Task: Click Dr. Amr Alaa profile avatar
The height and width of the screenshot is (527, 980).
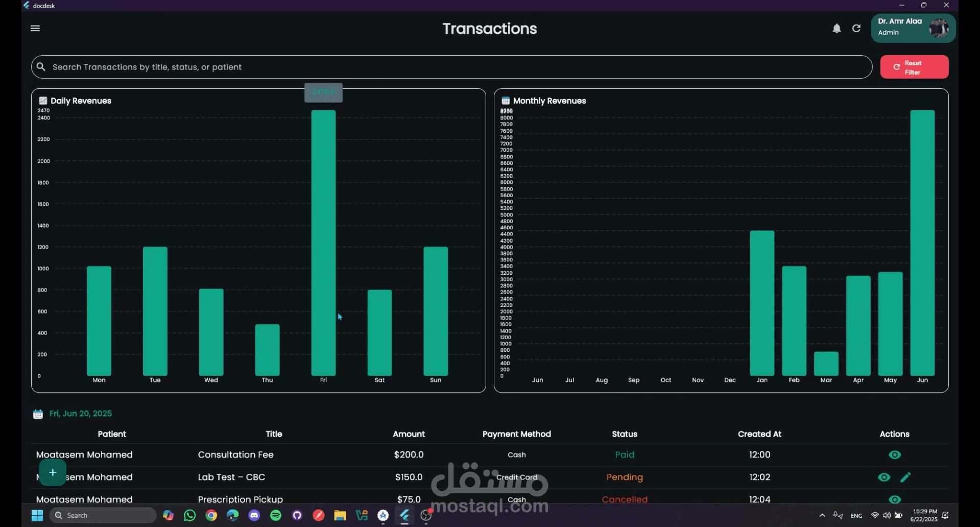Action: coord(939,28)
